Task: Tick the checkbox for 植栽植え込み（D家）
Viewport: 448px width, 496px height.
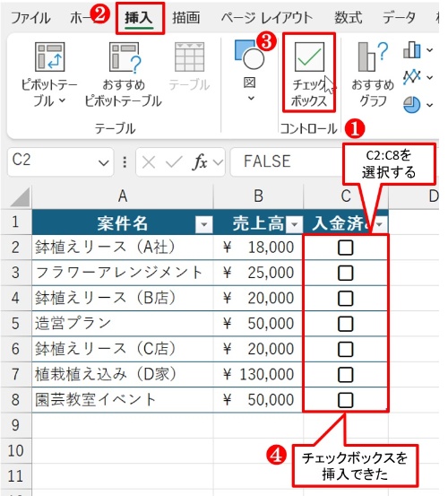Action: pyautogui.click(x=345, y=375)
